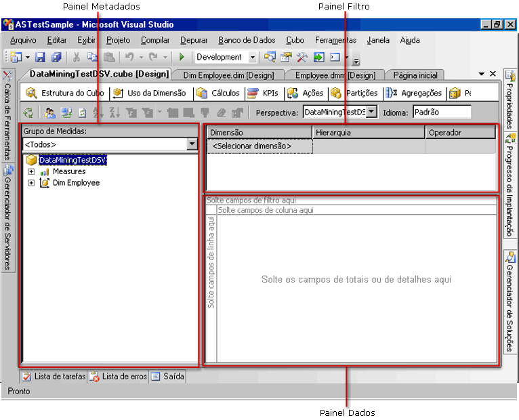Click the Reconnect icon in browser toolbar
This screenshot has height=420, width=519.
28,112
